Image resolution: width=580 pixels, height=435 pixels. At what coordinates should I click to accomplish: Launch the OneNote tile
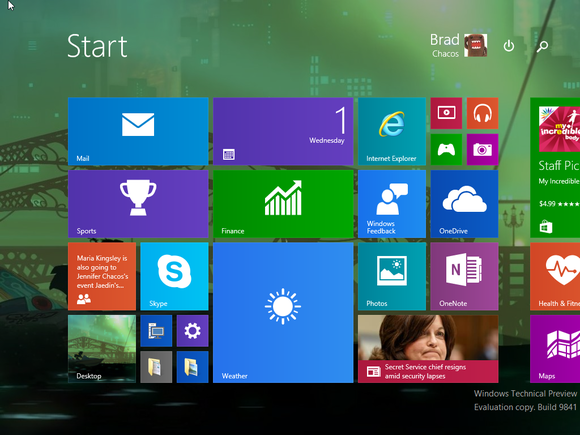464,276
